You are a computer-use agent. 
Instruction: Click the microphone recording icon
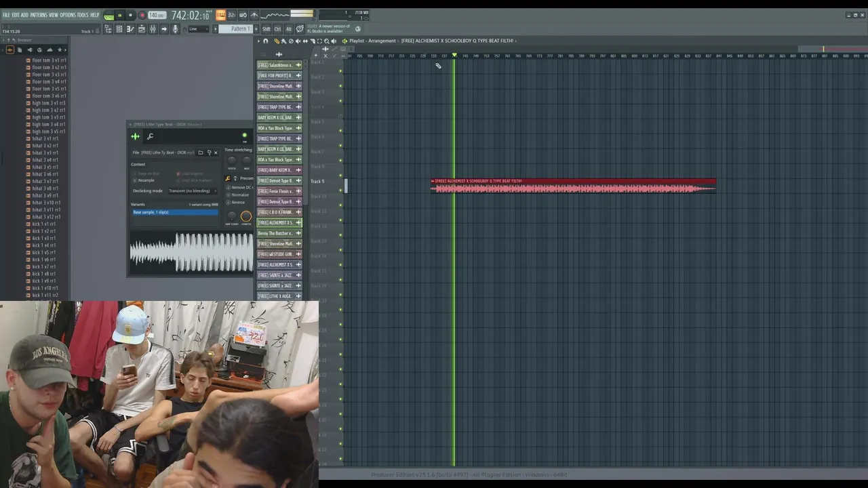tap(175, 29)
